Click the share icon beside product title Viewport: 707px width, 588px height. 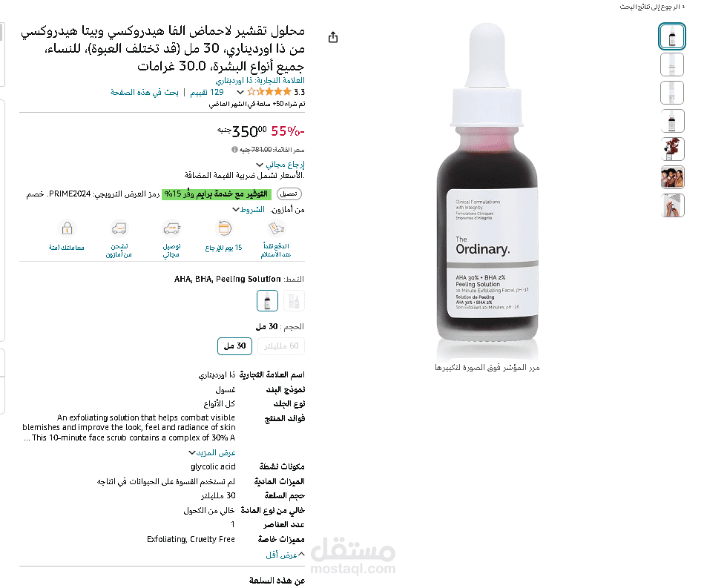click(333, 37)
